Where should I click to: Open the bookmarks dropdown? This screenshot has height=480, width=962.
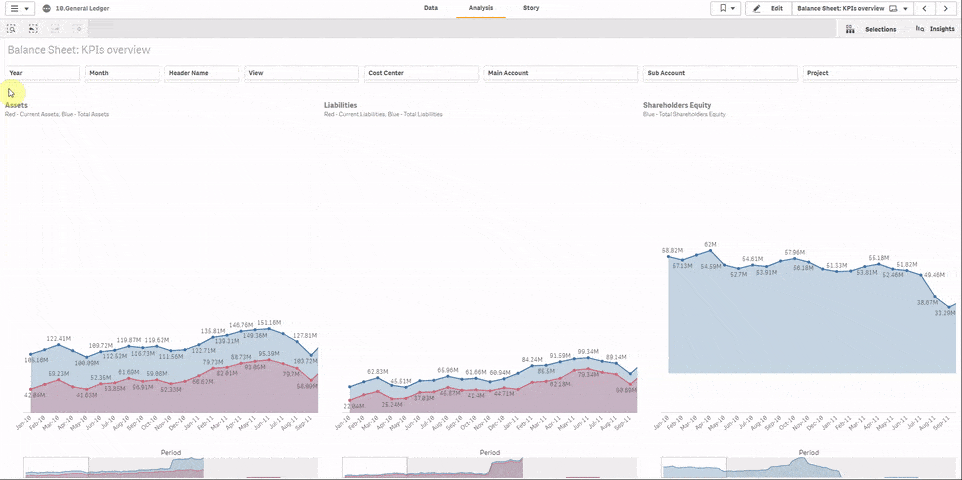(x=726, y=9)
